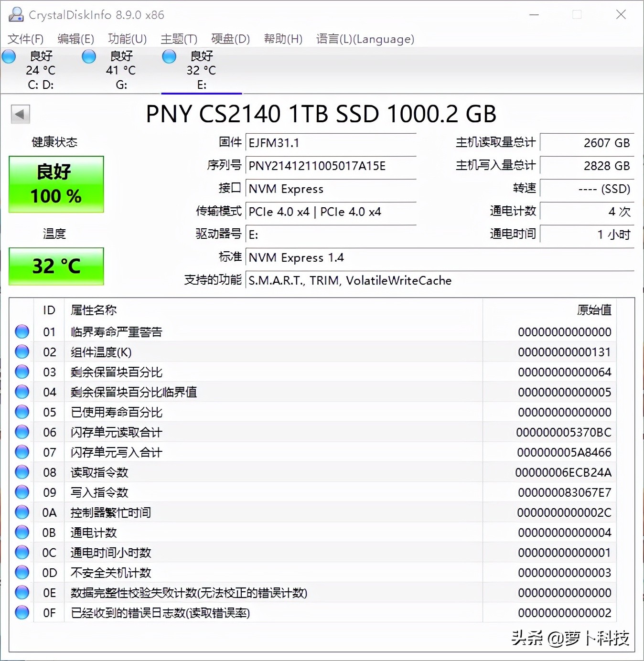Screen dimensions: 644x661
Task: Click blue status dot next to 闪存单元写入合计
Action: point(21,452)
